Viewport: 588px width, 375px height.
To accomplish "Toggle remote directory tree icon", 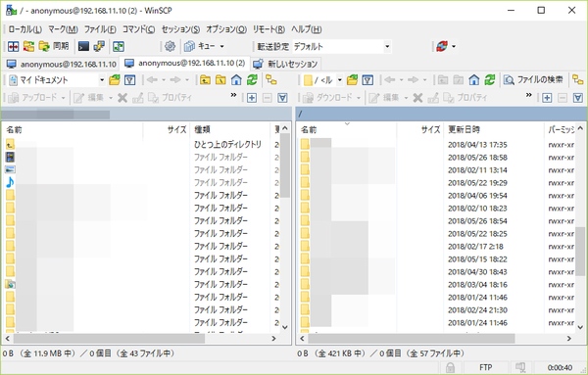I will click(x=578, y=79).
